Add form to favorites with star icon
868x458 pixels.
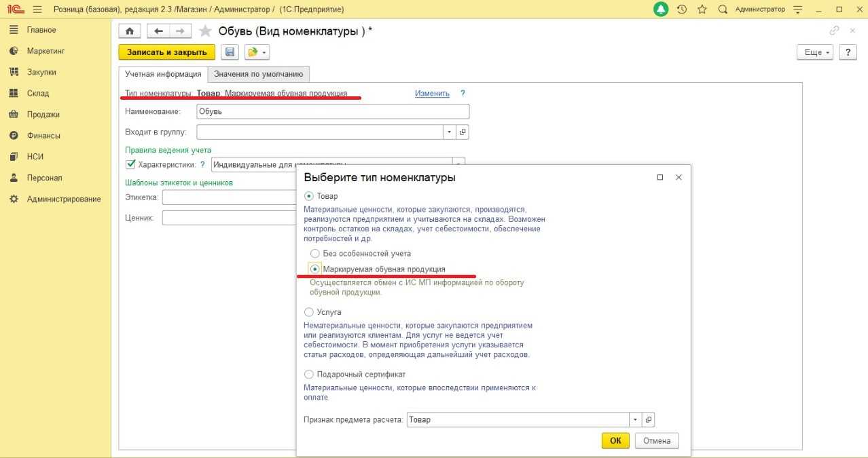[x=205, y=31]
